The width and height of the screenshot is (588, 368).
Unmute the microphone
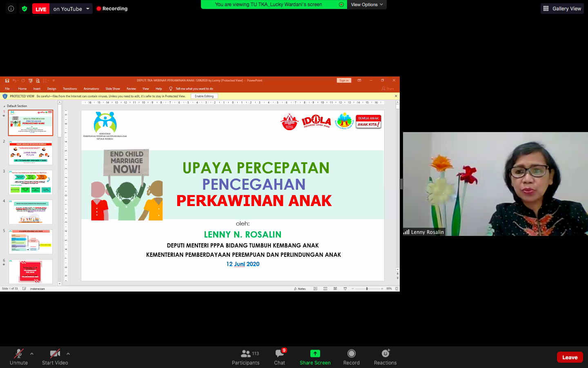(18, 357)
